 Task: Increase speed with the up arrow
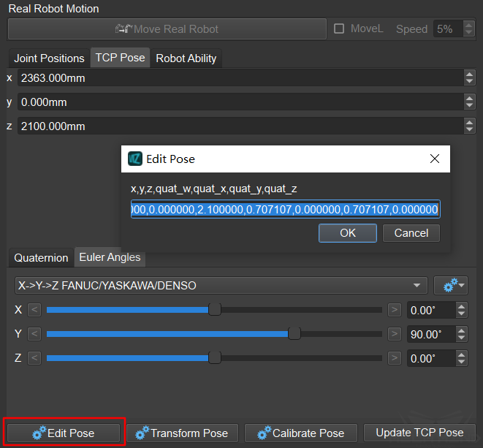(468, 25)
